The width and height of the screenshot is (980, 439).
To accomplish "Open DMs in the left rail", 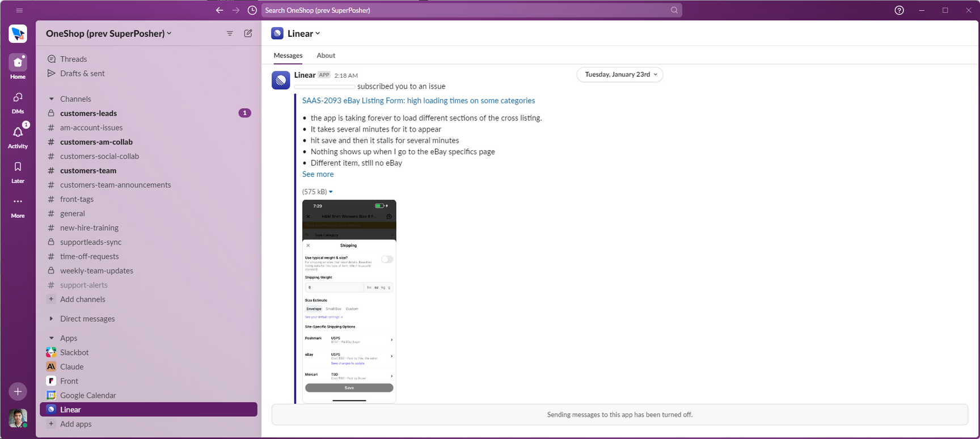I will (x=18, y=102).
